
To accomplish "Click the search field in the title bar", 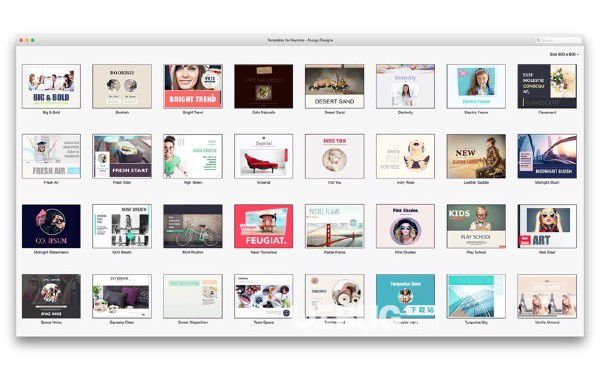I will [558, 40].
